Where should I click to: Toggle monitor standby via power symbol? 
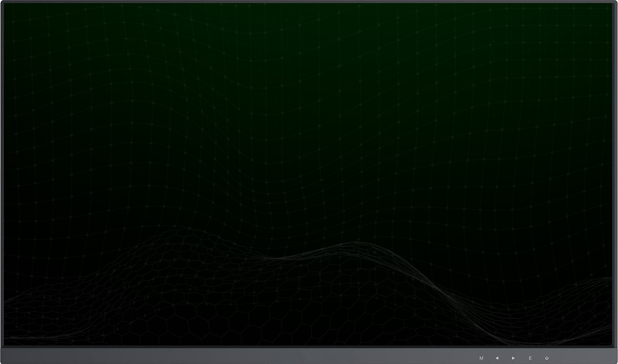point(547,358)
